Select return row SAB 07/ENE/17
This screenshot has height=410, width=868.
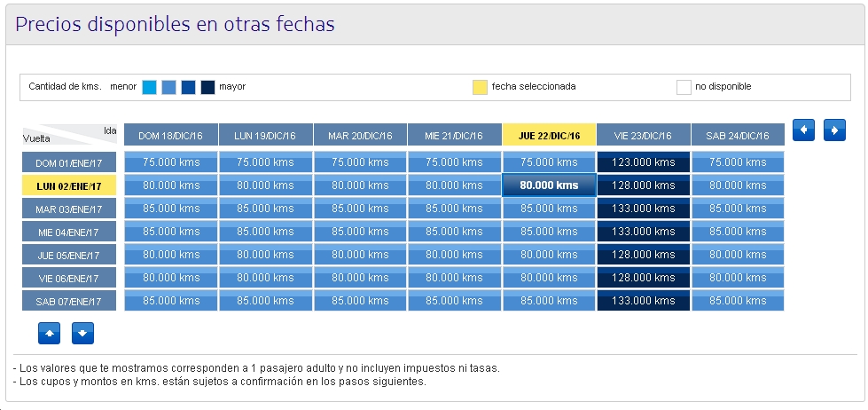[69, 302]
